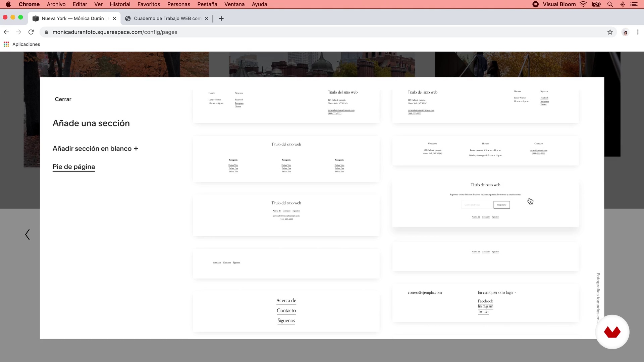Choose footer layout with three Categoría columns
This screenshot has width=644, height=362.
pos(286,159)
